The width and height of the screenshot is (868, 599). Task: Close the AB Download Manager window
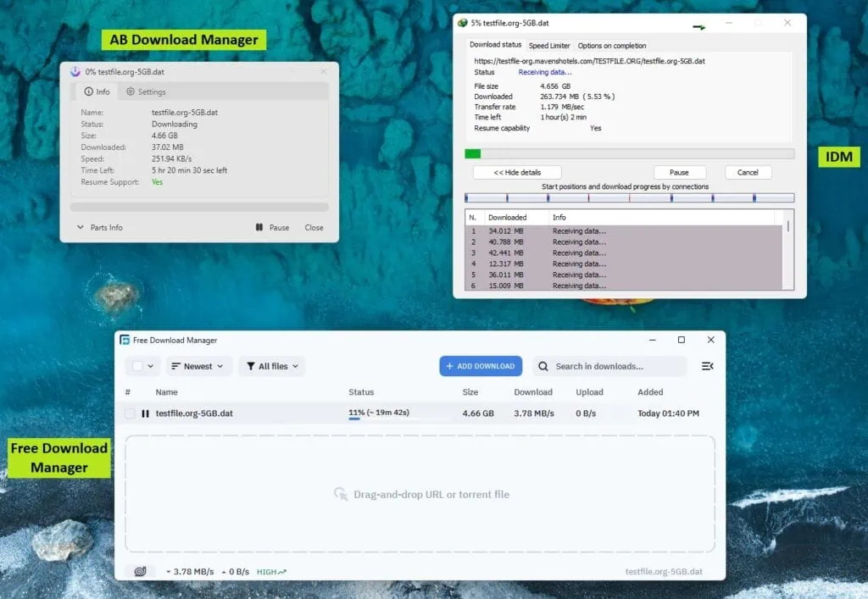[x=324, y=71]
